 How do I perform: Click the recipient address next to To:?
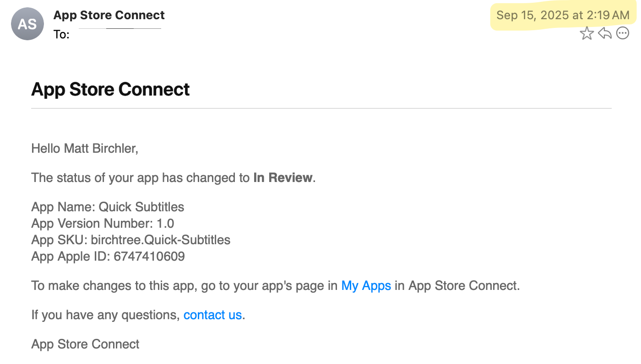tap(120, 28)
